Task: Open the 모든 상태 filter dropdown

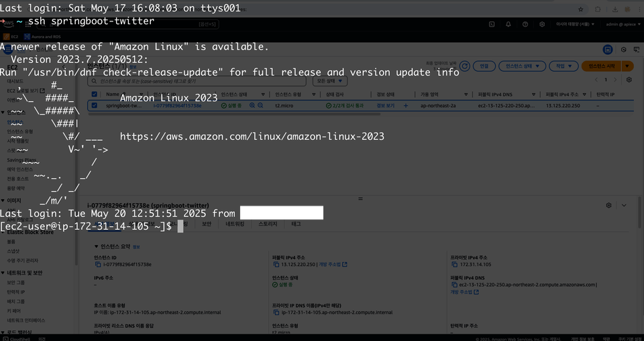Action: (330, 81)
